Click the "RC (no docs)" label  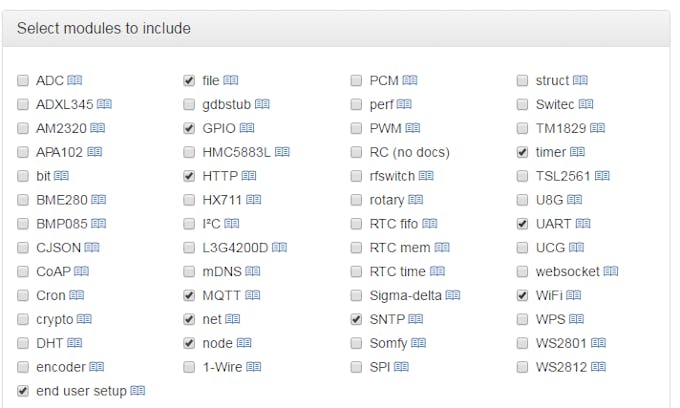409,152
